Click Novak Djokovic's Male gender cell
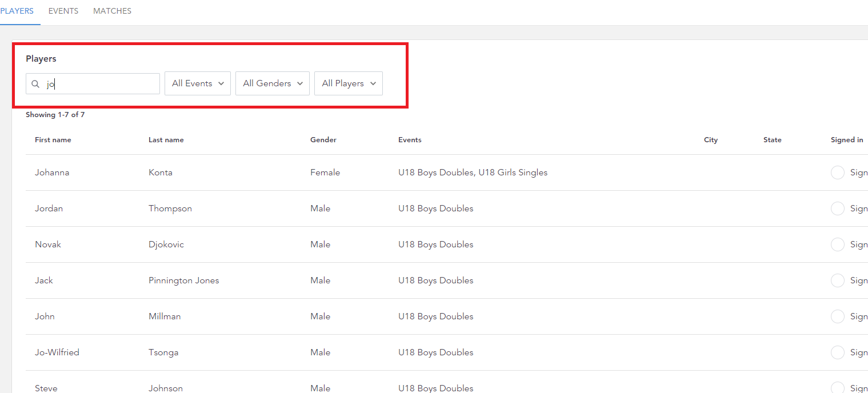868x393 pixels. pos(321,244)
